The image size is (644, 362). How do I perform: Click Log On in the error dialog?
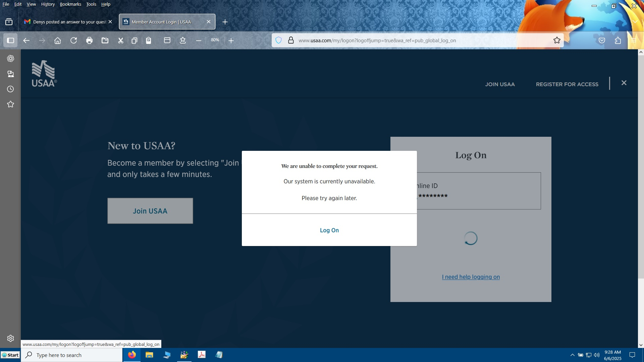pos(329,230)
